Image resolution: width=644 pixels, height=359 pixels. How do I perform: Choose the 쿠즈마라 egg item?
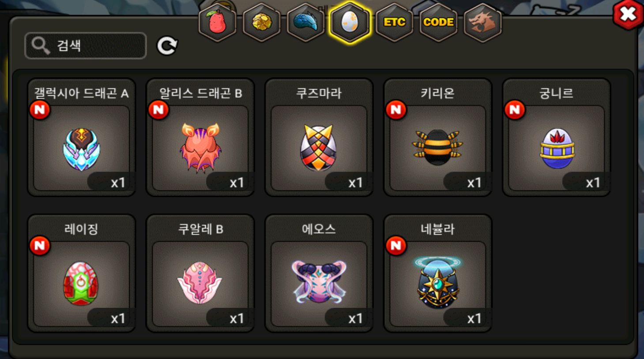[x=319, y=137]
